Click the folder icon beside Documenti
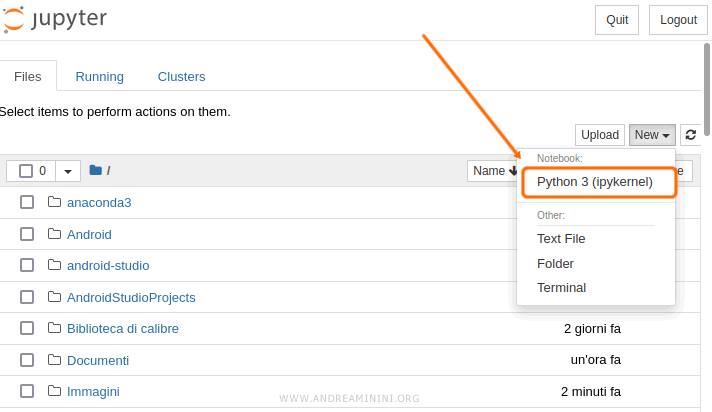The width and height of the screenshot is (712, 412). click(55, 360)
